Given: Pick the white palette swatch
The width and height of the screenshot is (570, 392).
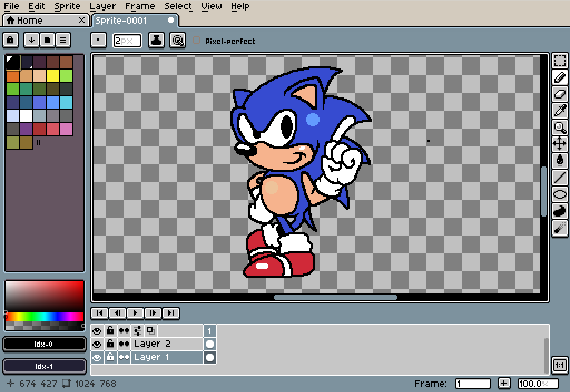Looking at the screenshot, I should tap(26, 116).
